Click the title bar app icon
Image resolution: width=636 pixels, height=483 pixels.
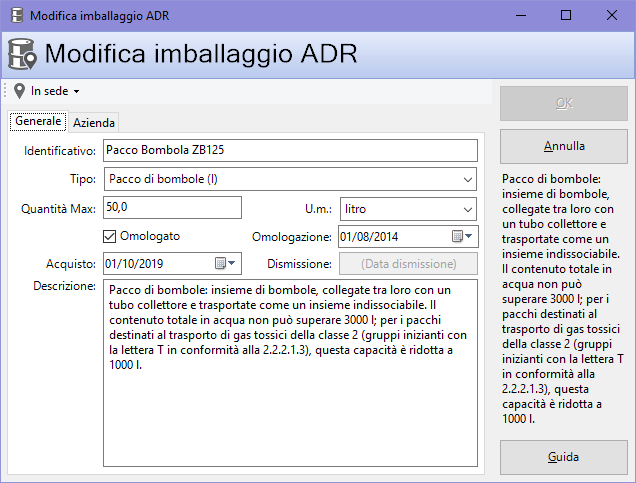coord(15,15)
